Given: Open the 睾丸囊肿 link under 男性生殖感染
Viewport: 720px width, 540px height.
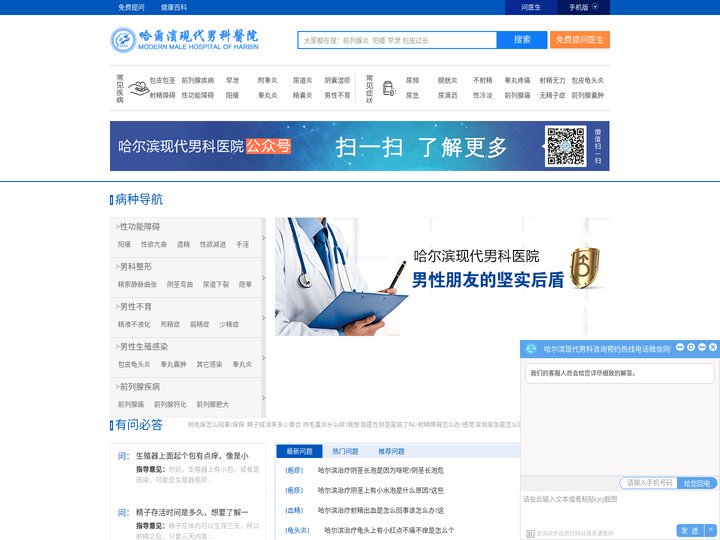Looking at the screenshot, I should click(x=173, y=364).
